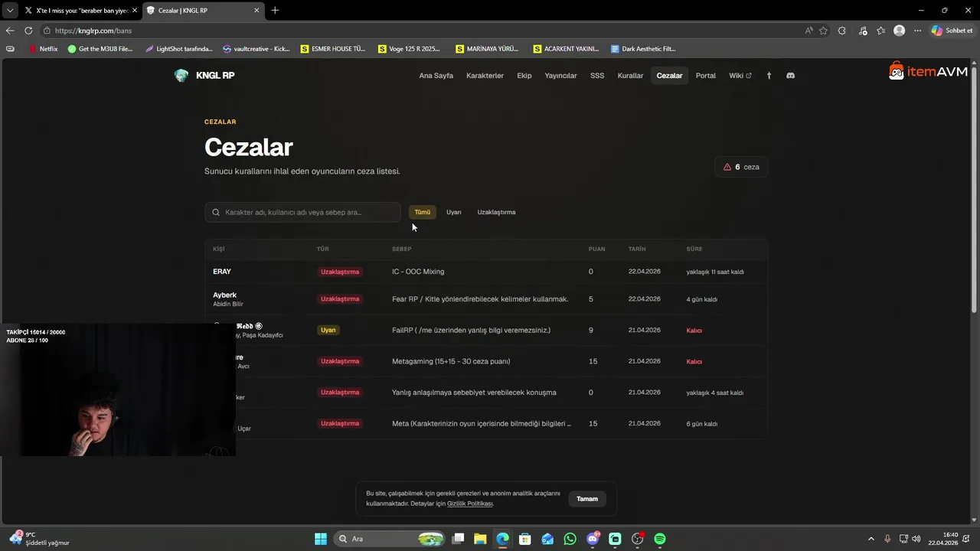980x551 pixels.
Task: Open the Discord icon in site navbar
Action: 791,76
